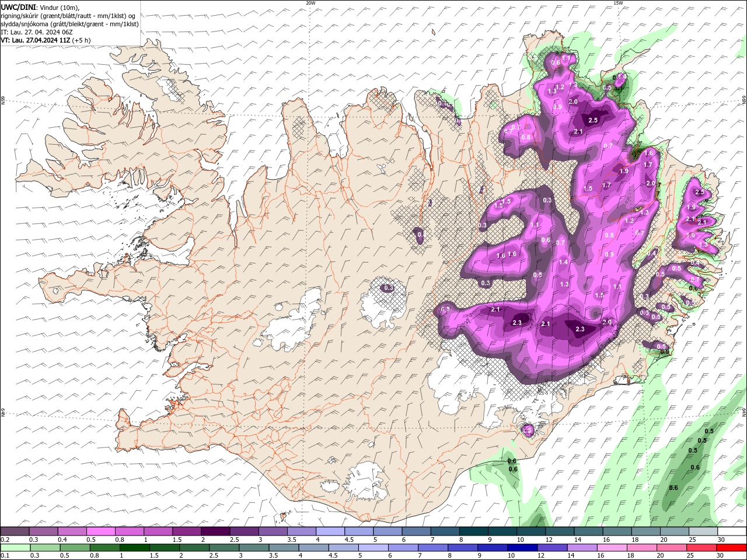Pick the bright pink snow swatch starting at 0.5
The height and width of the screenshot is (560, 747).
(x=100, y=531)
